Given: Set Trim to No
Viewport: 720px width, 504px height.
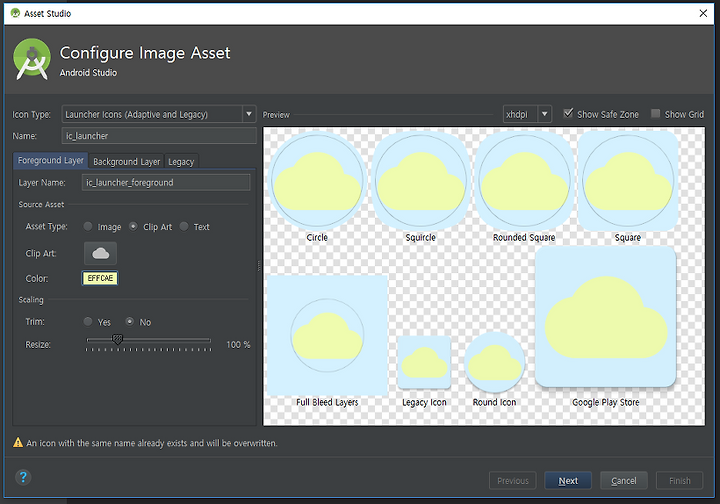Looking at the screenshot, I should click(130, 322).
